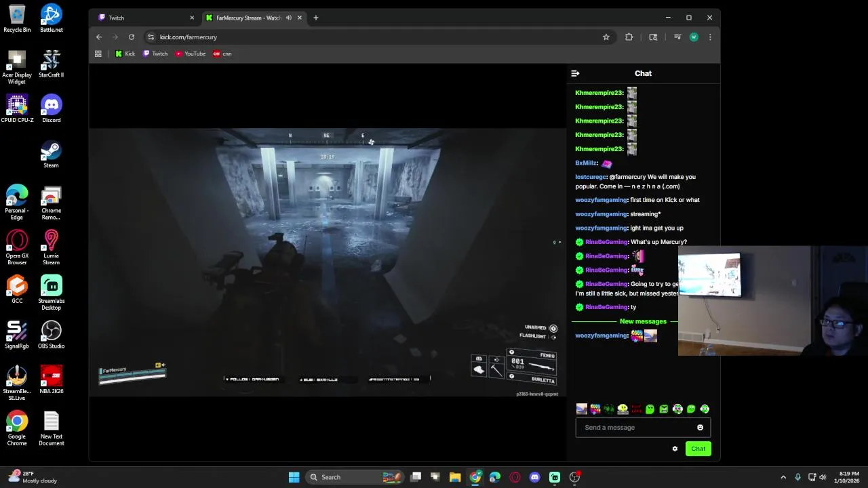Open the Battle.net desktop shortcut
The image size is (868, 488).
tap(51, 18)
